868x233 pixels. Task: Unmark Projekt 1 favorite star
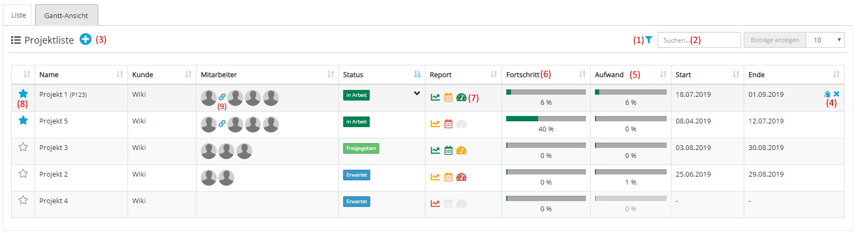(x=23, y=94)
